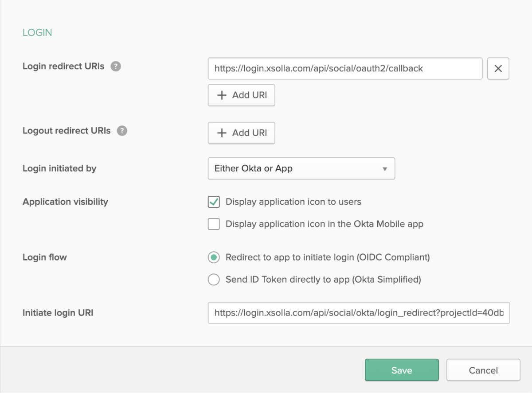Open the Login initiated by dropdown
Image resolution: width=532 pixels, height=393 pixels.
point(301,169)
